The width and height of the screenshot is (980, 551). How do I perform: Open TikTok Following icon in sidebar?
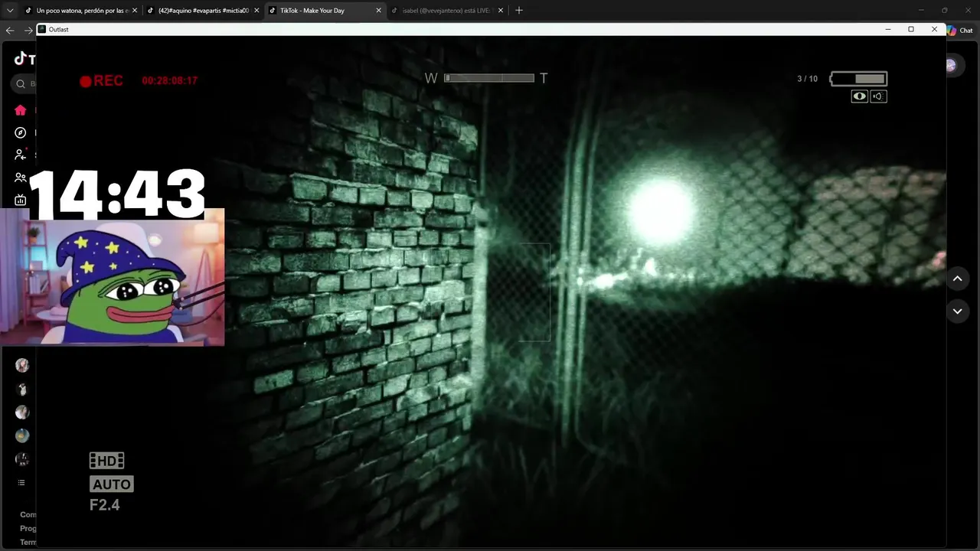(21, 155)
